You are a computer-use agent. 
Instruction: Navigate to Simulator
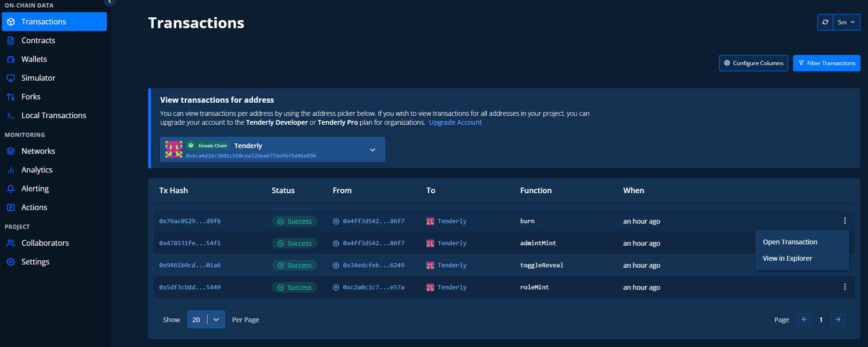(38, 78)
